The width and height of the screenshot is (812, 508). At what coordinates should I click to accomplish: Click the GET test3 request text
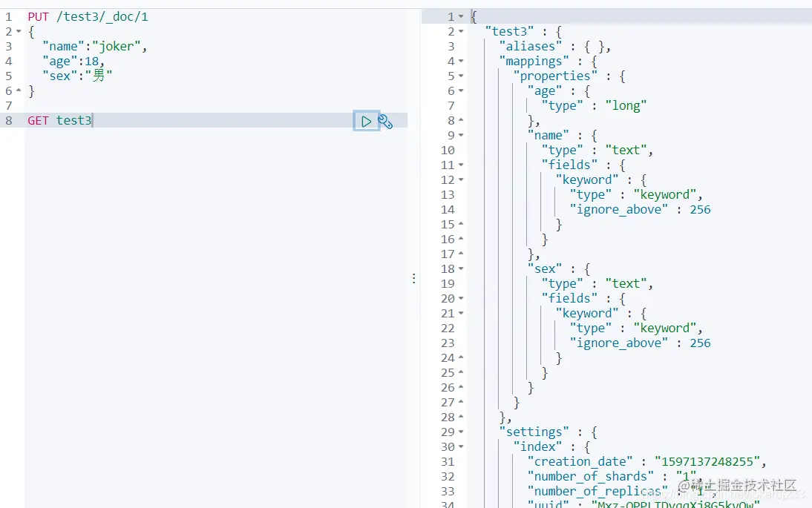(x=59, y=121)
